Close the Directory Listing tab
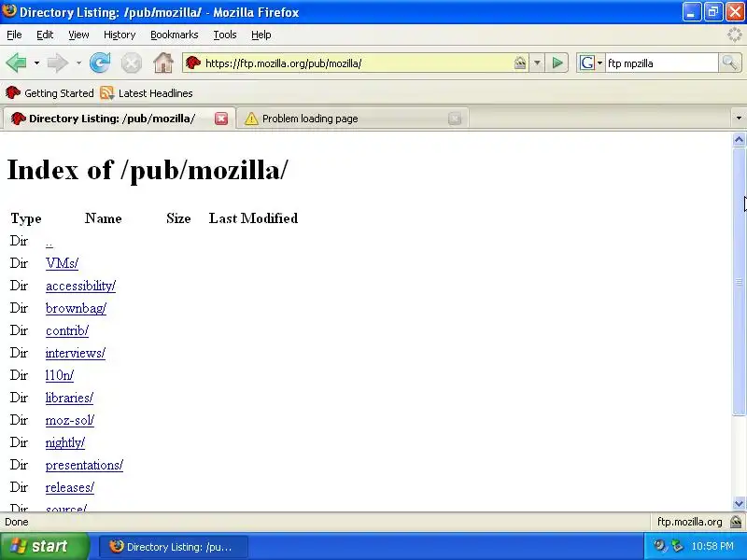The height and width of the screenshot is (560, 747). point(221,119)
